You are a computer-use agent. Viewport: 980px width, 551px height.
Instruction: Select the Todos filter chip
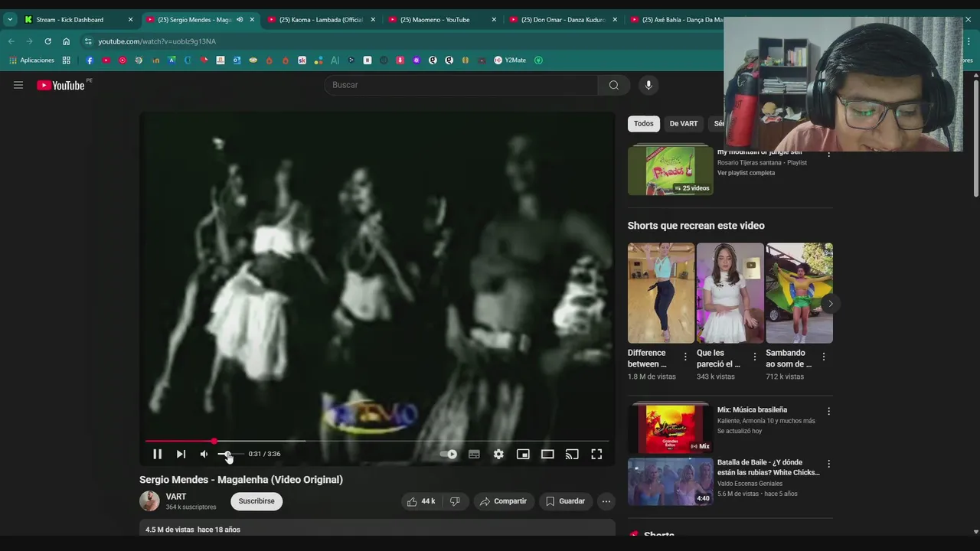click(x=643, y=123)
